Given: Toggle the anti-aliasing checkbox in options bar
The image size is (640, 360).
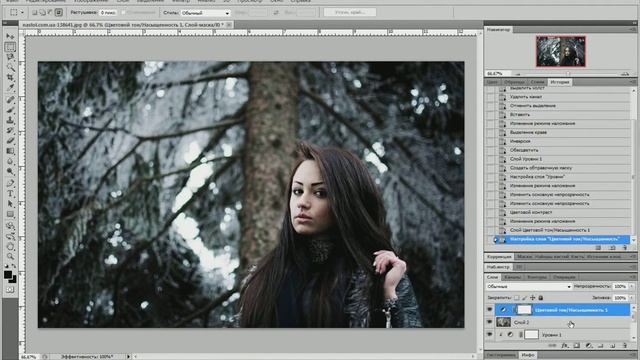Looking at the screenshot, I should (124, 13).
